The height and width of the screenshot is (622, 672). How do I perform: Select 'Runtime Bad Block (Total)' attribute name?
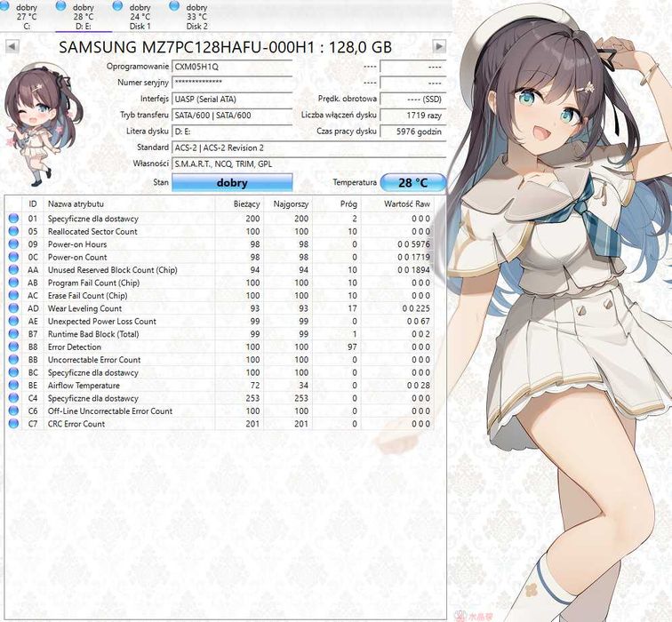coord(93,334)
